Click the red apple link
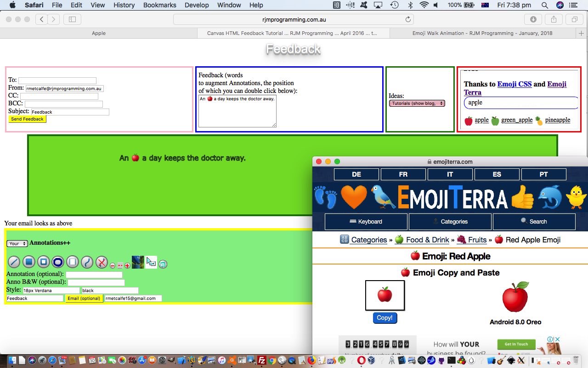Screen dimensions: 588x368 [481, 120]
